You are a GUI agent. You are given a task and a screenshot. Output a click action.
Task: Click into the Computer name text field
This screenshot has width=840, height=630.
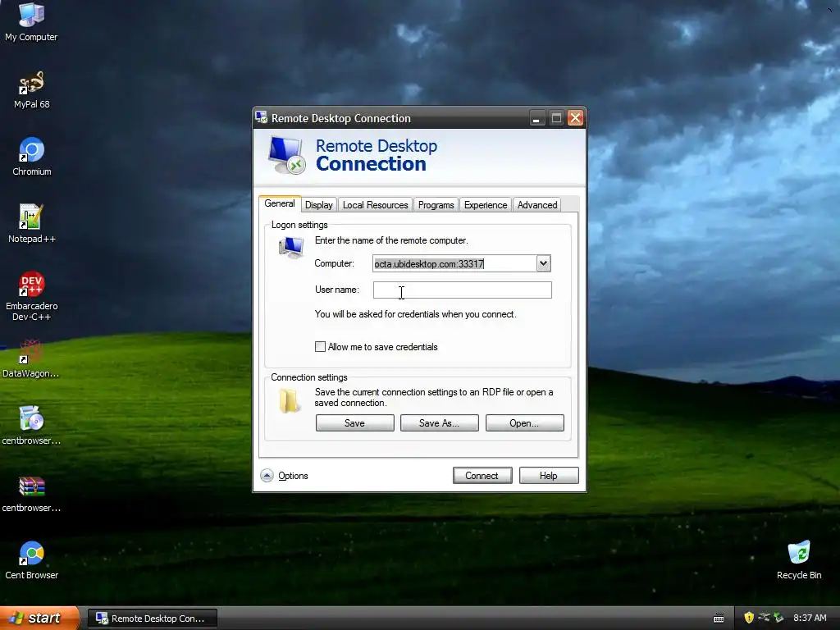[454, 263]
